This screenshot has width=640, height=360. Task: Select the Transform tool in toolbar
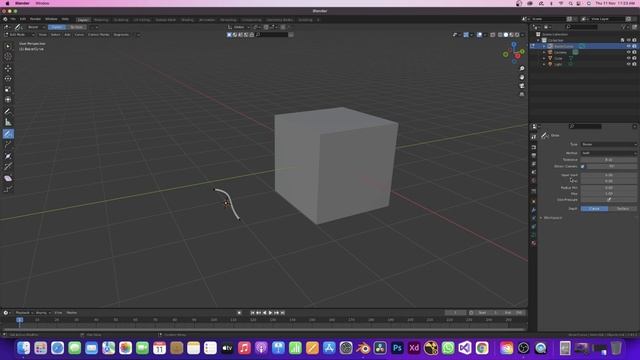click(x=8, y=100)
